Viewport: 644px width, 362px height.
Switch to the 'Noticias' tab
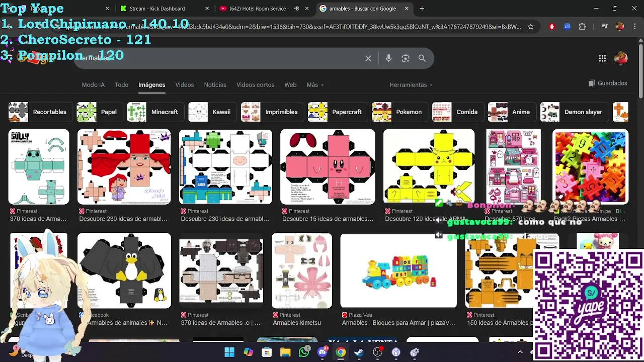[215, 85]
